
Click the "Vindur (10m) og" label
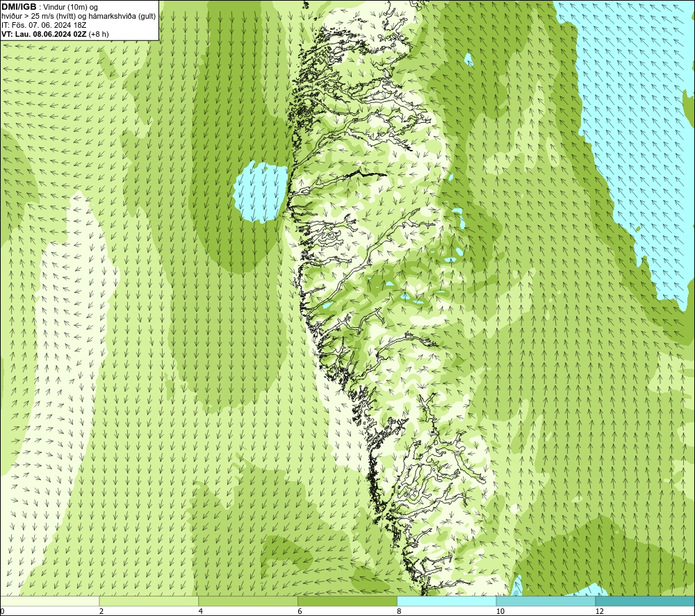pos(72,7)
